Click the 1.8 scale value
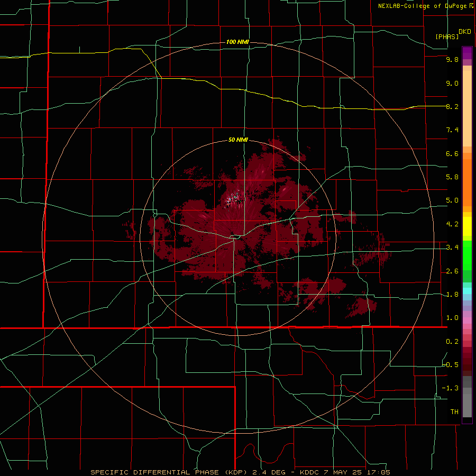 452,295
